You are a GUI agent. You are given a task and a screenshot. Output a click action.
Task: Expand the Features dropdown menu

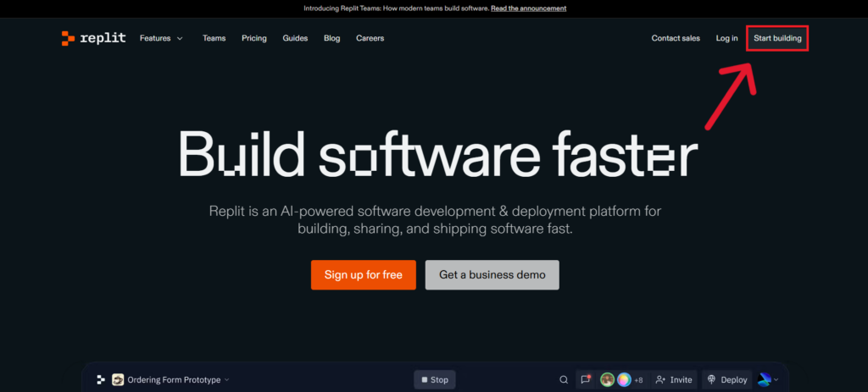161,38
